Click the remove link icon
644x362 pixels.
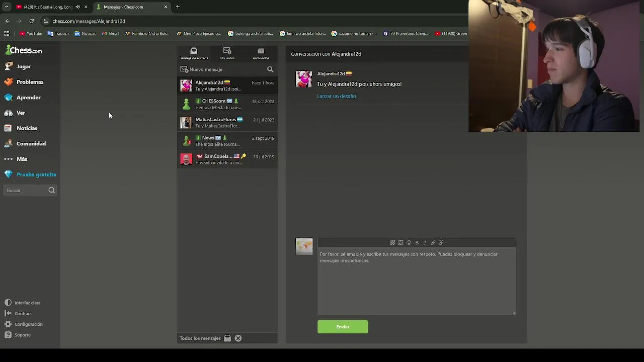(441, 243)
